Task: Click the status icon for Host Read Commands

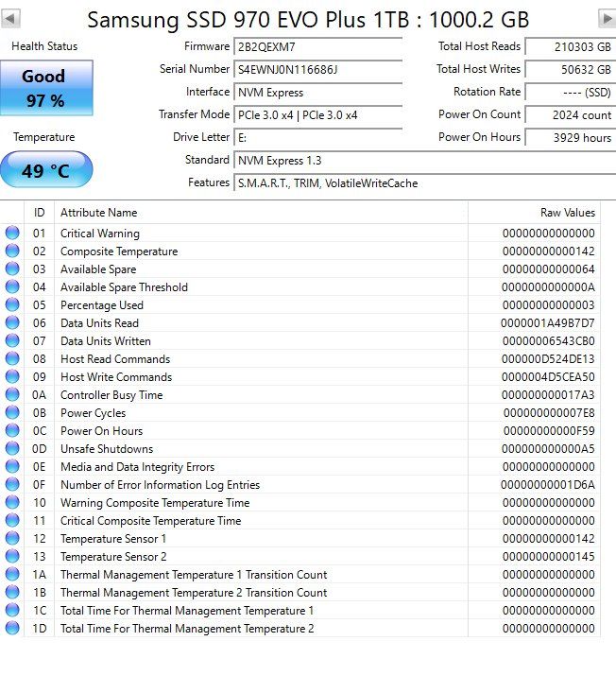Action: [12, 358]
